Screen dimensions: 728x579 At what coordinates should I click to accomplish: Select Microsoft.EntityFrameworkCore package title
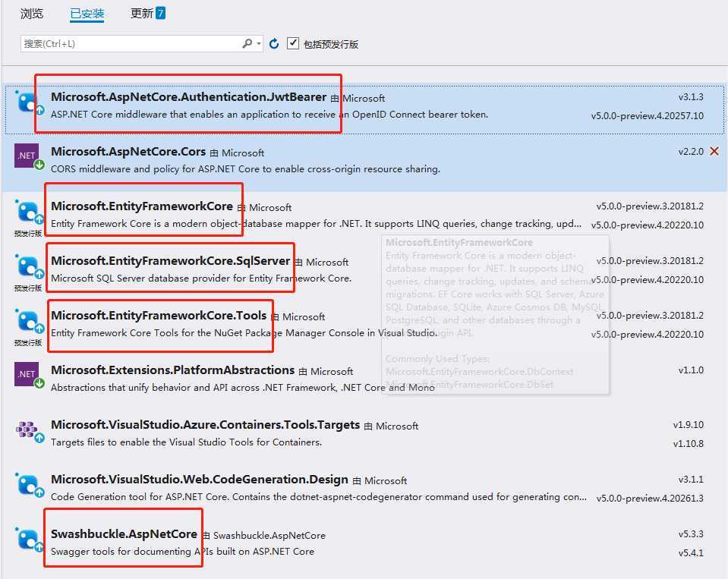pyautogui.click(x=142, y=206)
